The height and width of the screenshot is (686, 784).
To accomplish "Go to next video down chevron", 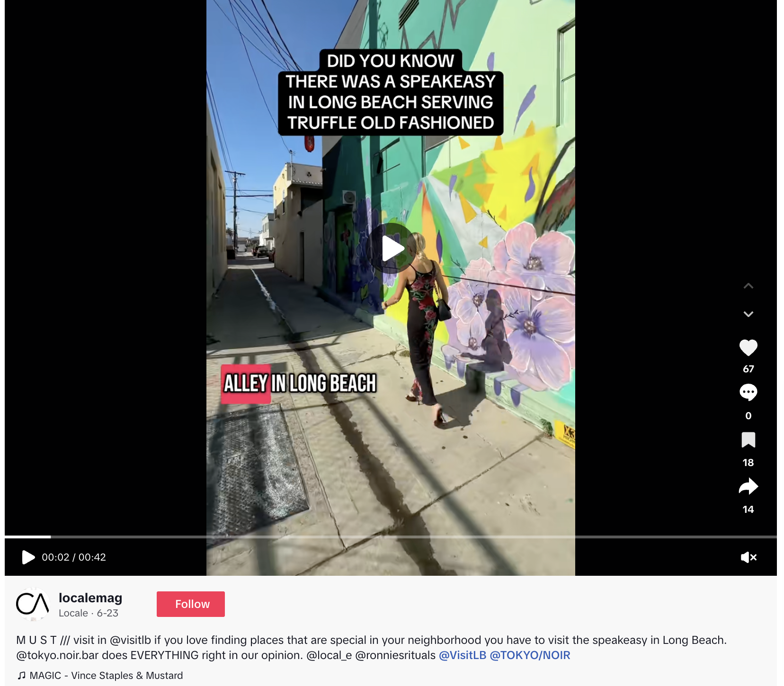I will 748,314.
